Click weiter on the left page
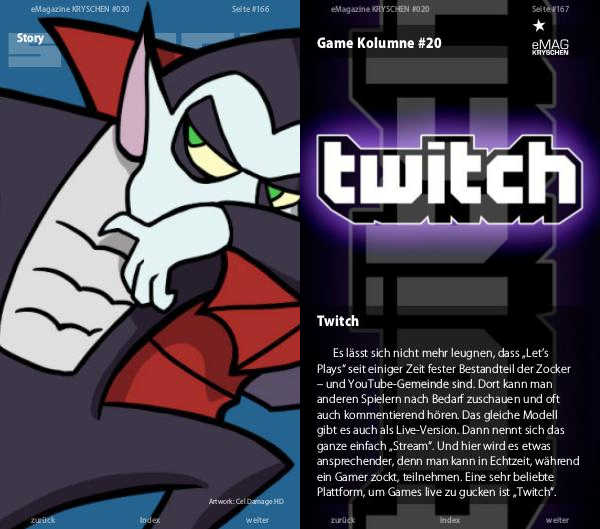 pyautogui.click(x=257, y=520)
